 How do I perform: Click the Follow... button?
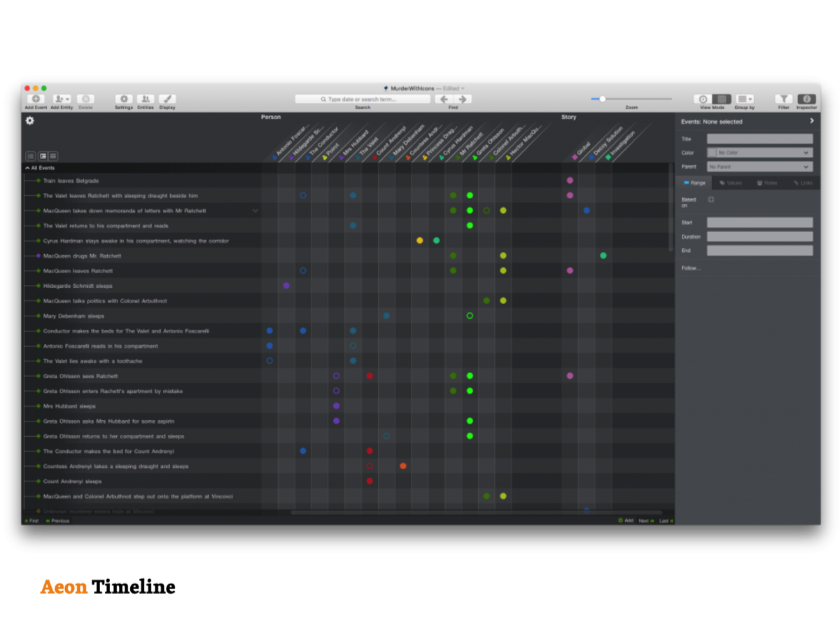(691, 268)
